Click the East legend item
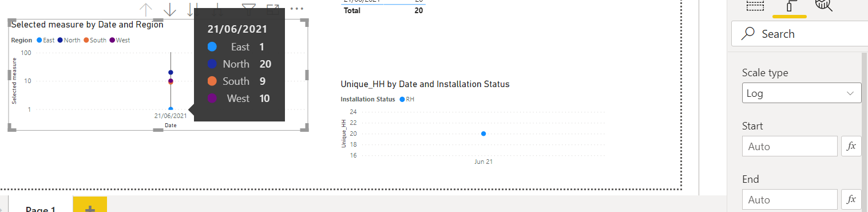The width and height of the screenshot is (868, 212). (46, 40)
